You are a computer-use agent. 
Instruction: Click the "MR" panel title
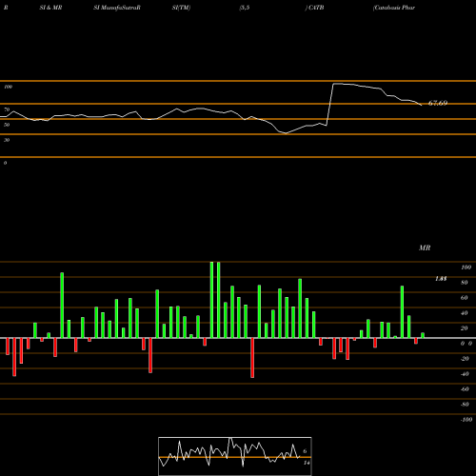click(425, 248)
